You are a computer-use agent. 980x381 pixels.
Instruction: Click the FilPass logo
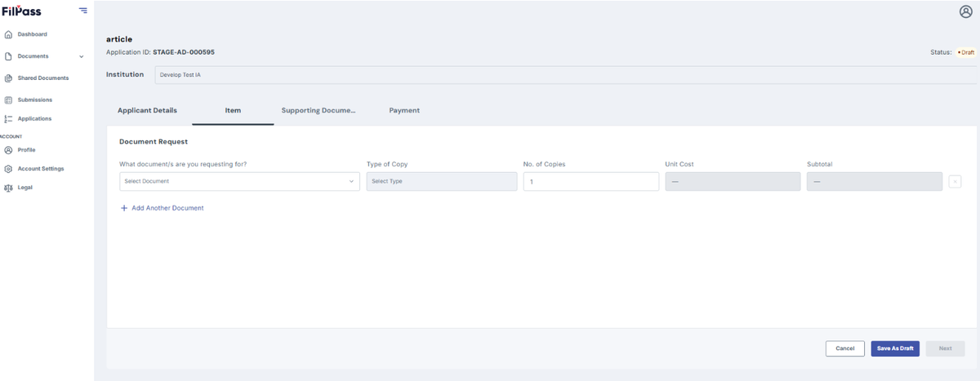pyautogui.click(x=21, y=11)
